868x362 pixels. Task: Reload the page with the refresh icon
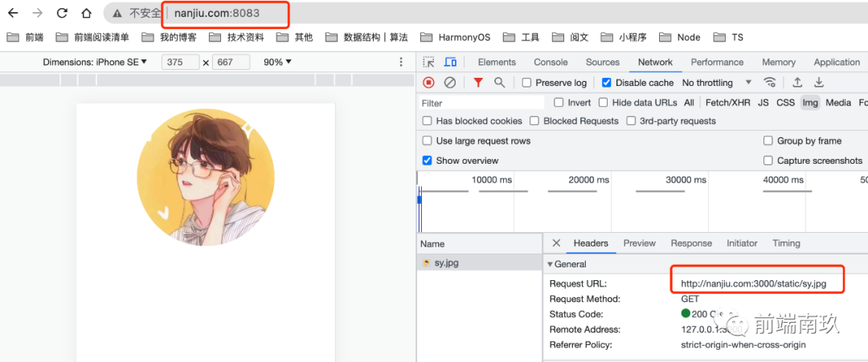click(x=62, y=13)
